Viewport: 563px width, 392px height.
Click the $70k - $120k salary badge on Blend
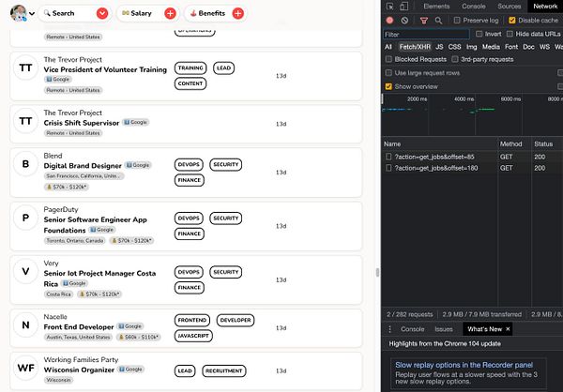coord(67,187)
